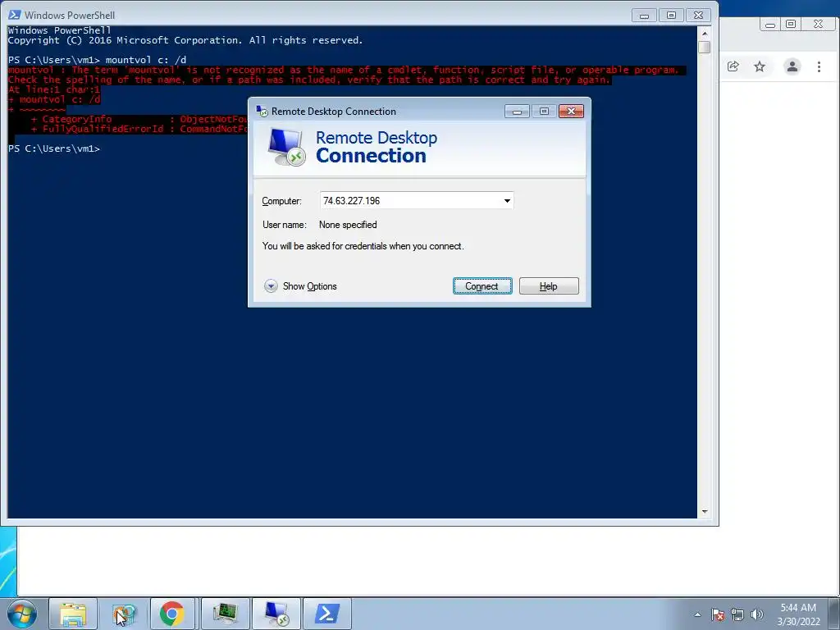The height and width of the screenshot is (630, 840).
Task: Open File Explorer from the taskbar
Action: pyautogui.click(x=73, y=614)
